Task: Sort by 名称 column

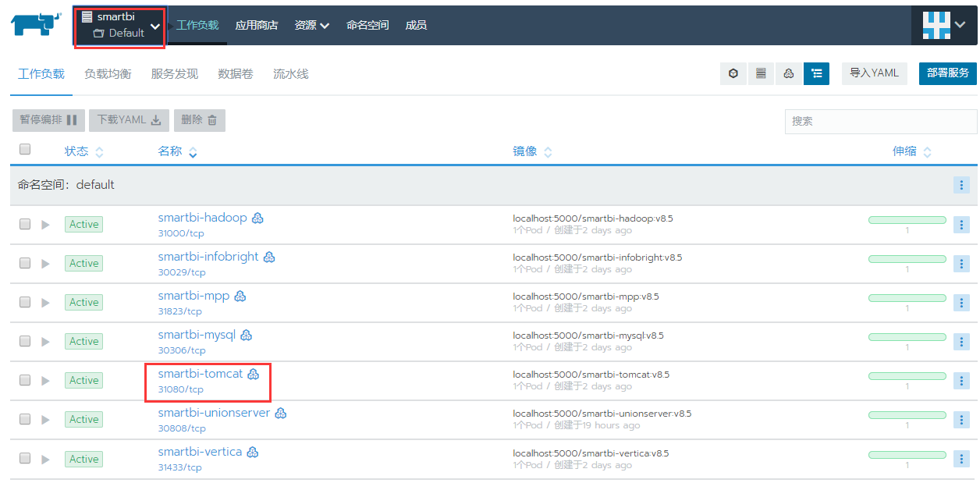Action: click(178, 151)
